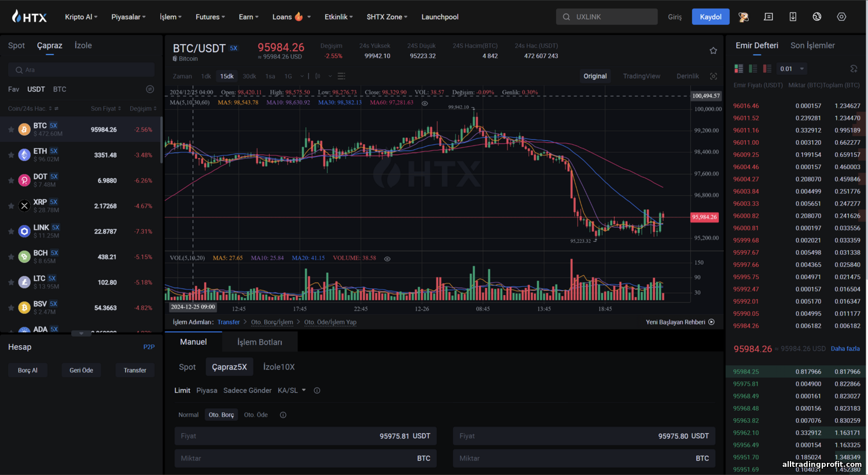
Task: Add BTC/USDT to favorites with star icon
Action: [x=713, y=50]
